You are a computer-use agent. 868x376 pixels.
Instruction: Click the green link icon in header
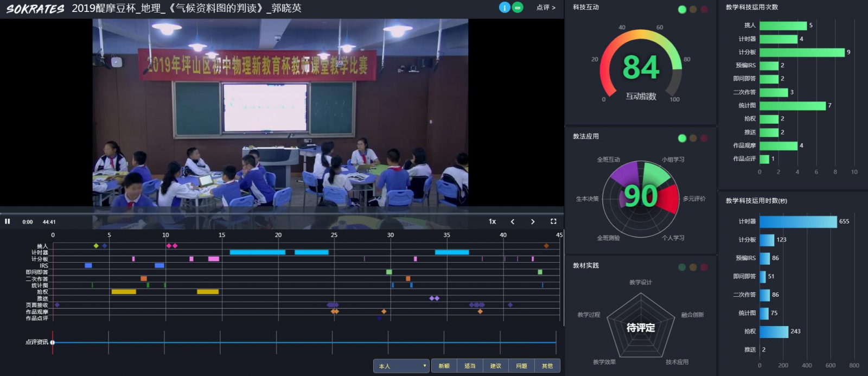(518, 8)
